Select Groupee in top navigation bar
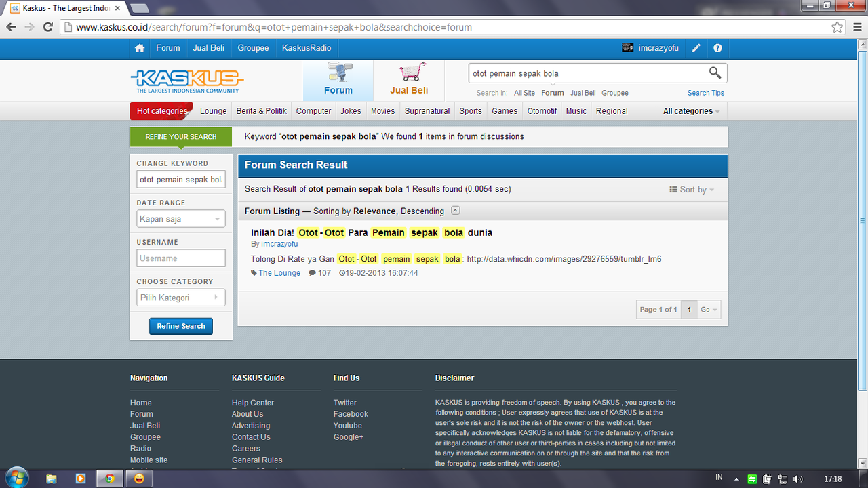 click(x=253, y=48)
